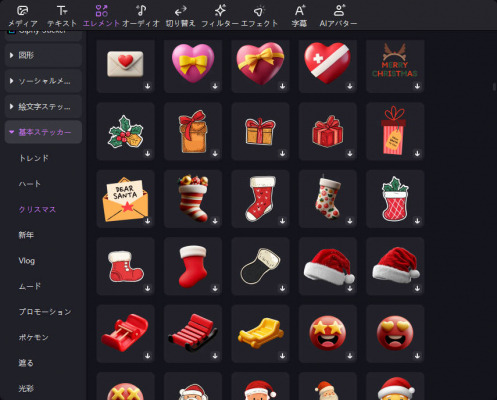
Task: Select the Dear Santa letter sticker
Action: tap(125, 199)
